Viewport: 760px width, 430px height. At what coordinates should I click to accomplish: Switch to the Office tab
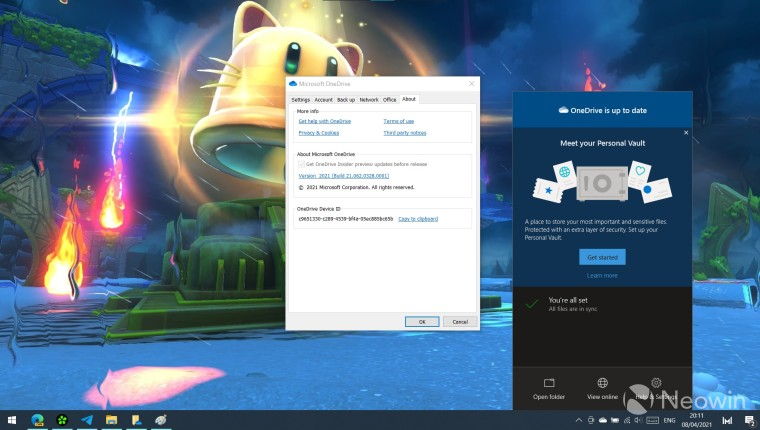tap(390, 99)
